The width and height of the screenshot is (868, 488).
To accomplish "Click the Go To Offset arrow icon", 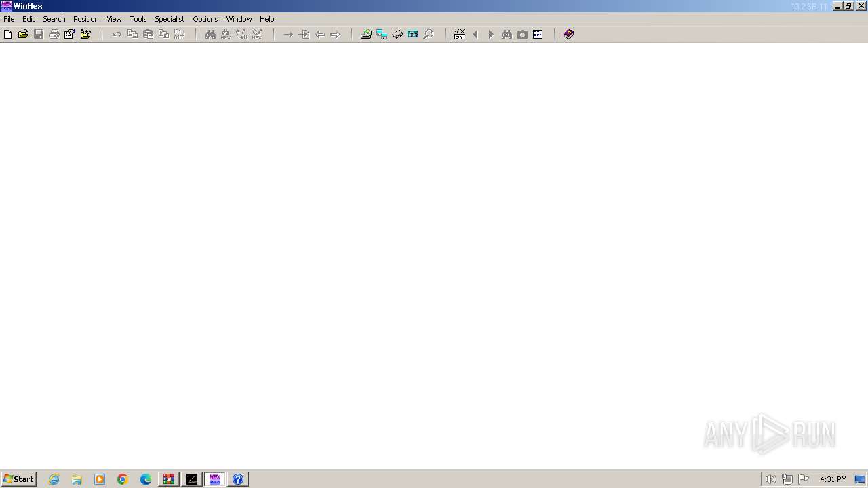I will pyautogui.click(x=288, y=34).
